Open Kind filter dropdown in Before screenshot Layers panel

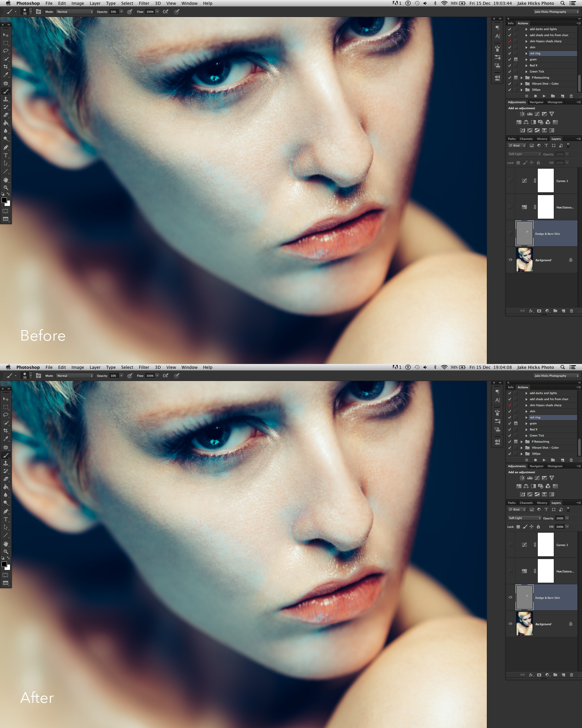click(517, 146)
